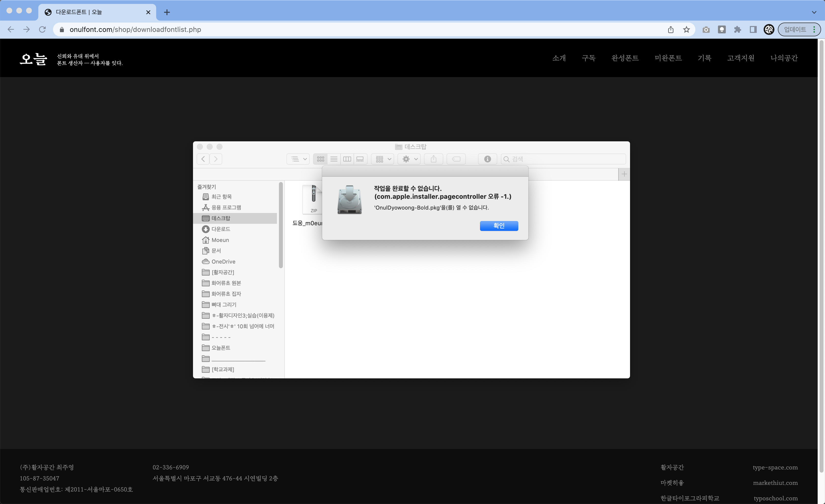Open the 완성폰트 menu
Image resolution: width=825 pixels, height=504 pixels.
pyautogui.click(x=625, y=58)
